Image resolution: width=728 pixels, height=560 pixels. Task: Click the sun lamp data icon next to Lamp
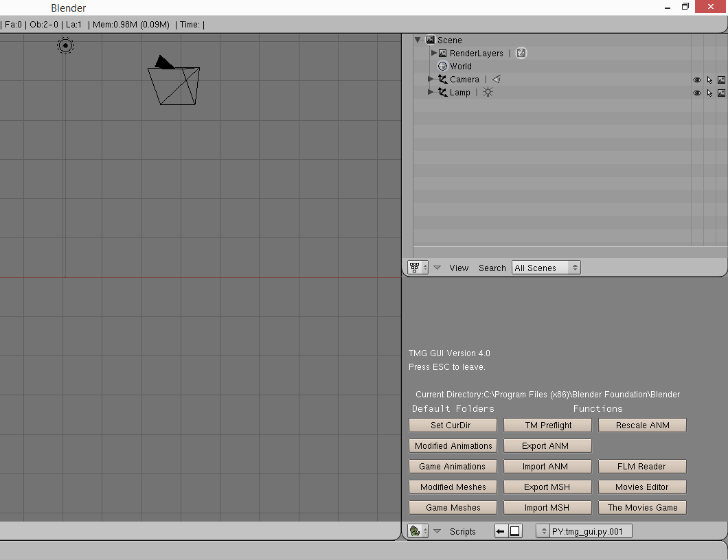click(488, 93)
